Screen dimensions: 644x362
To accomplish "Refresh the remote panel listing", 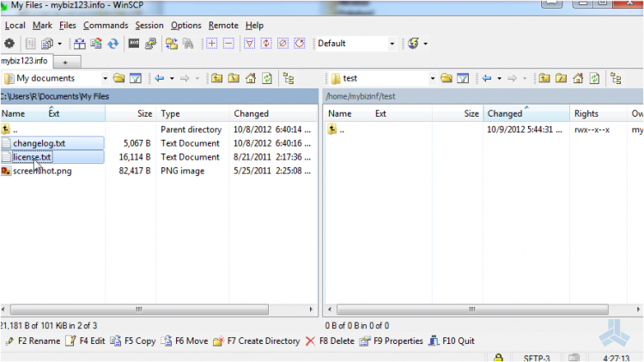I will coord(595,78).
